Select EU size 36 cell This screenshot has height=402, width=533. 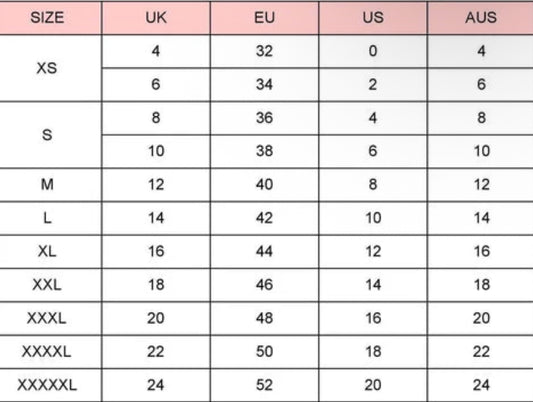(264, 118)
